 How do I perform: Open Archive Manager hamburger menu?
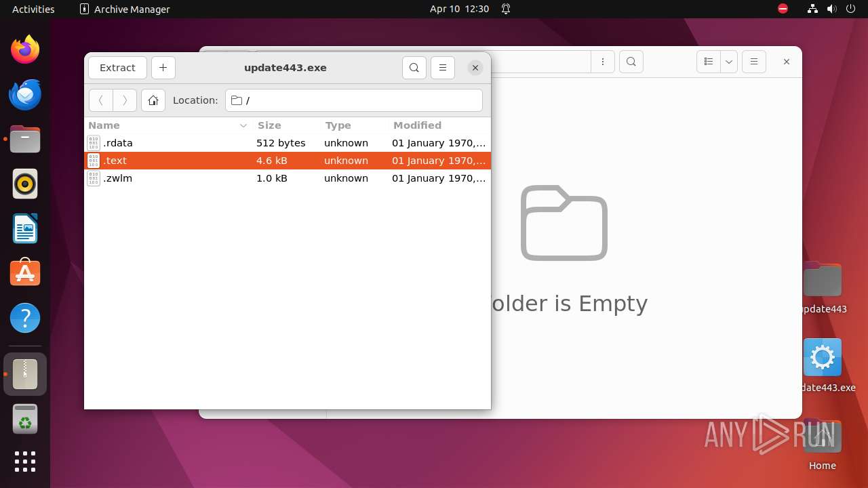pyautogui.click(x=443, y=68)
